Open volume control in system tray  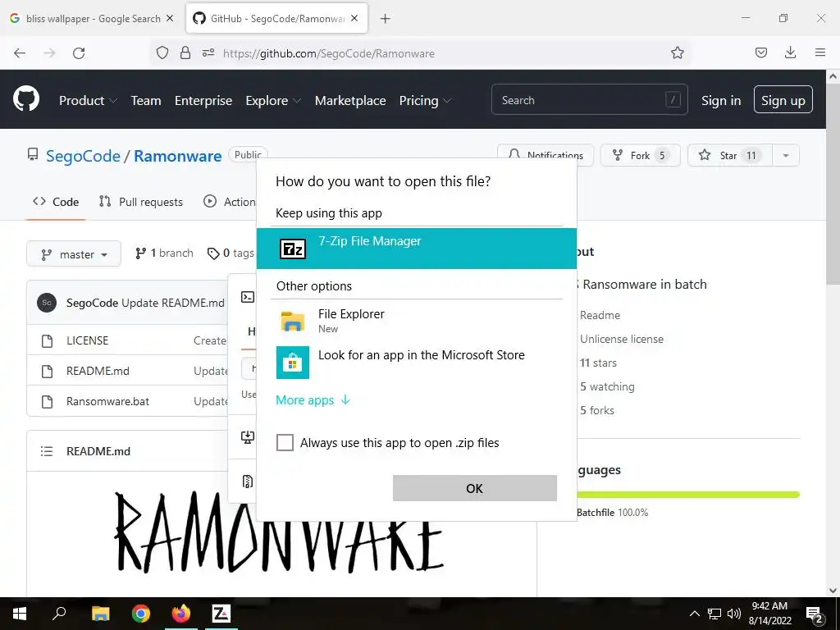pos(734,614)
